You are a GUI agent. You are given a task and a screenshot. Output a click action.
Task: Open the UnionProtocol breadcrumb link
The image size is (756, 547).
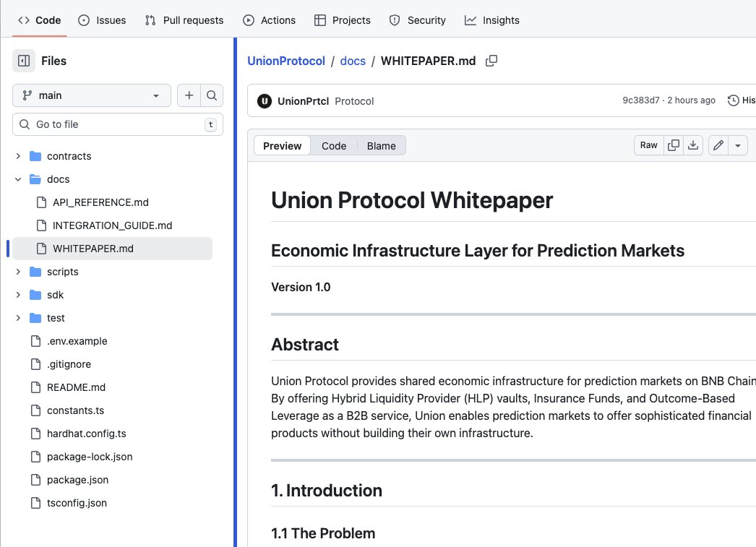[286, 61]
